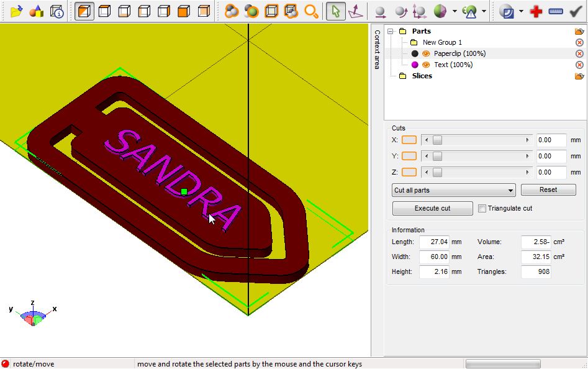This screenshot has width=588, height=369.
Task: Activate the magnifier zoom tool
Action: pyautogui.click(x=311, y=11)
